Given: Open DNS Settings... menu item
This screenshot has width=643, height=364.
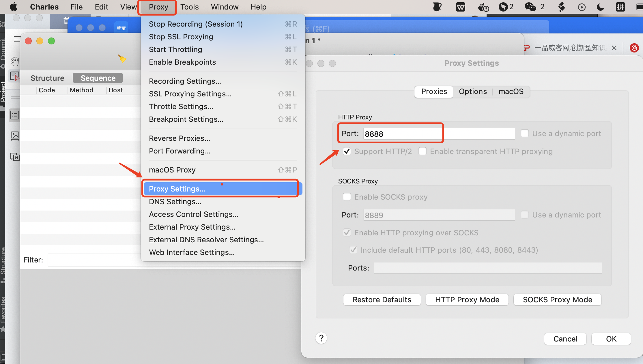Looking at the screenshot, I should coord(223,202).
